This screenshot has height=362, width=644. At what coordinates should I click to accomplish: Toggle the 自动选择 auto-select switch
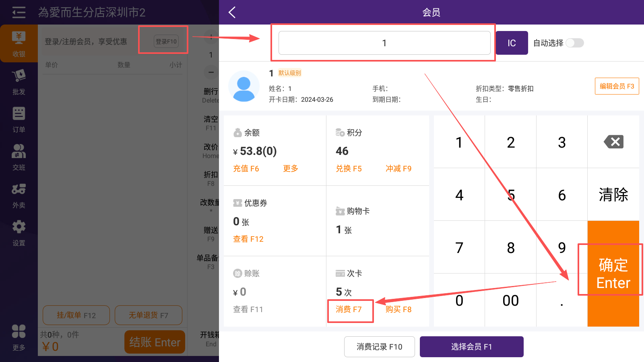click(x=574, y=43)
